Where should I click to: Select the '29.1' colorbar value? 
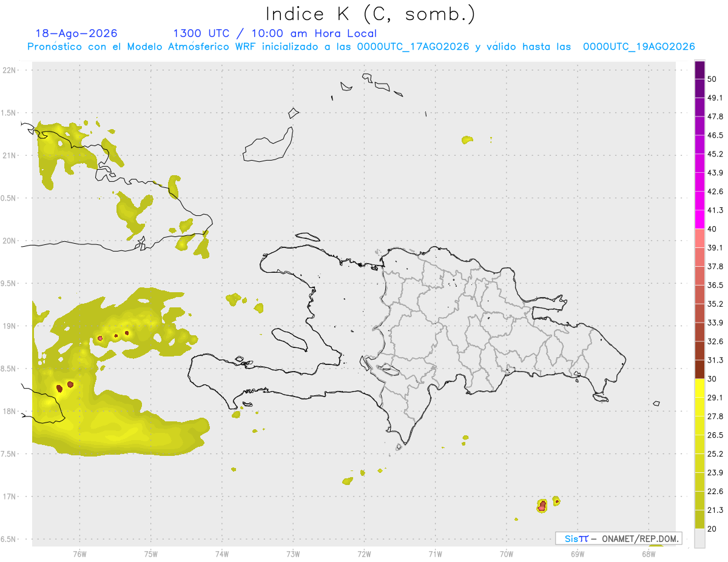715,398
